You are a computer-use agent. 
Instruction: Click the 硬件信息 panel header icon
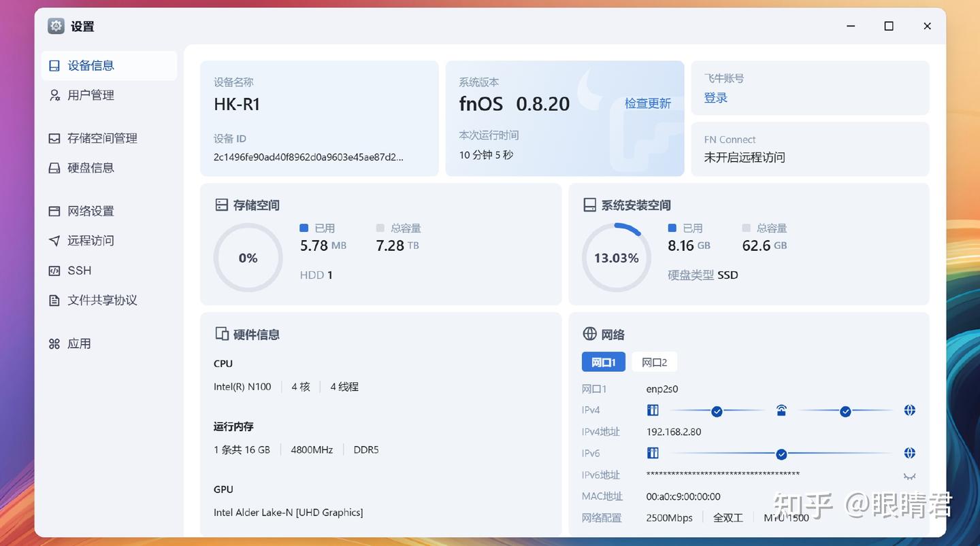[x=221, y=333]
